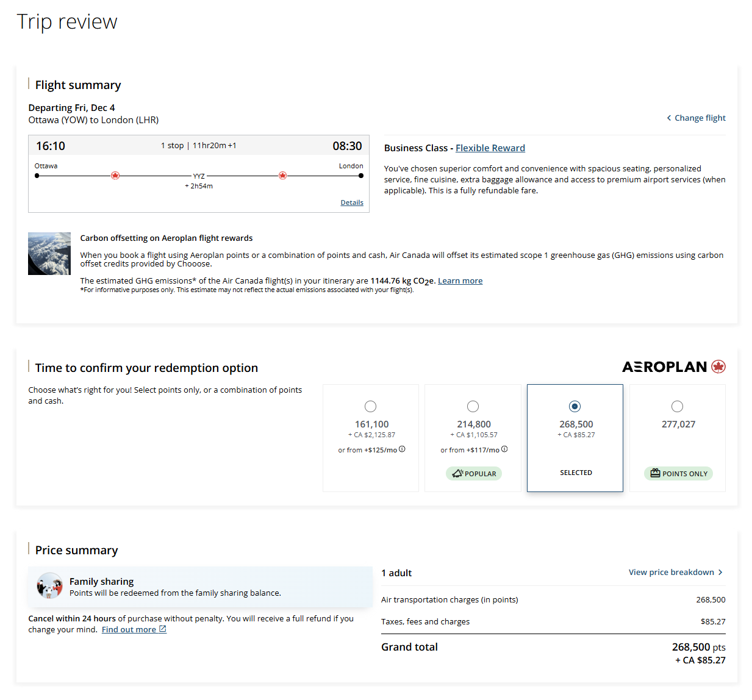Select the 214,800 points redemption option

(x=473, y=407)
